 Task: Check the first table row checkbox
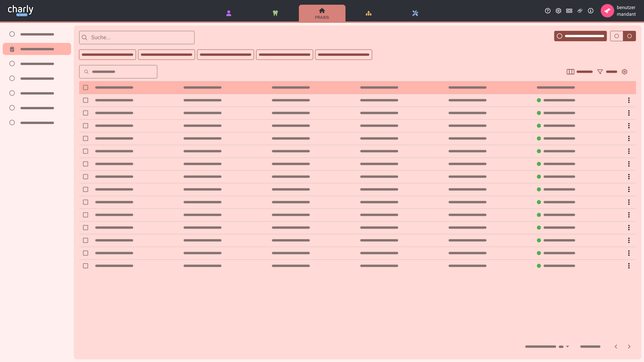coord(86,100)
